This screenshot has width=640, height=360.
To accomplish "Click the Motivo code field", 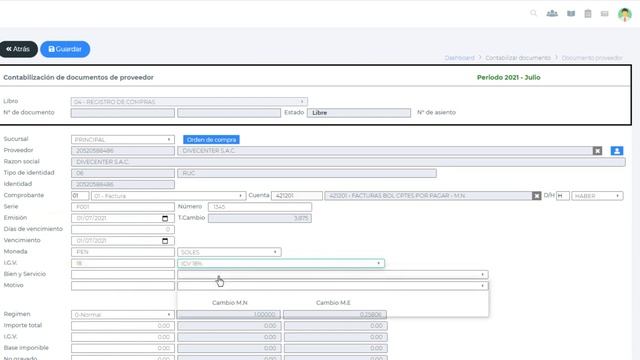I will pyautogui.click(x=122, y=286).
